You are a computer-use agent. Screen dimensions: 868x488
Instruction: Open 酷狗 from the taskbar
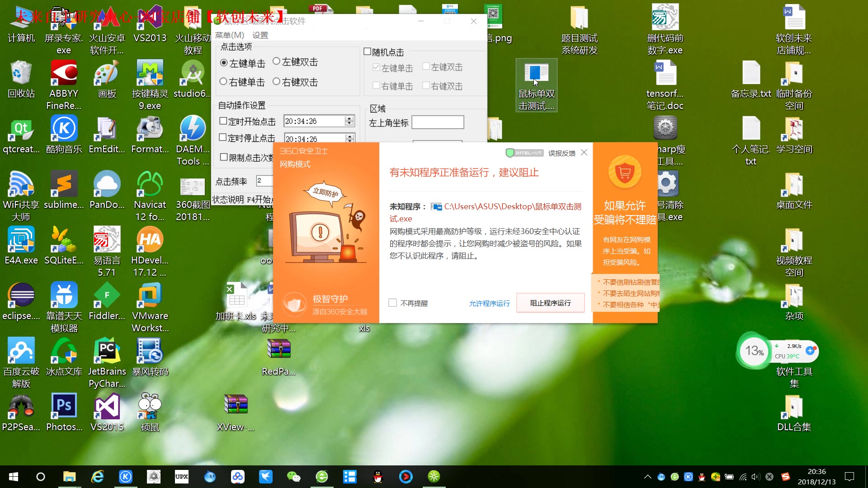125,477
